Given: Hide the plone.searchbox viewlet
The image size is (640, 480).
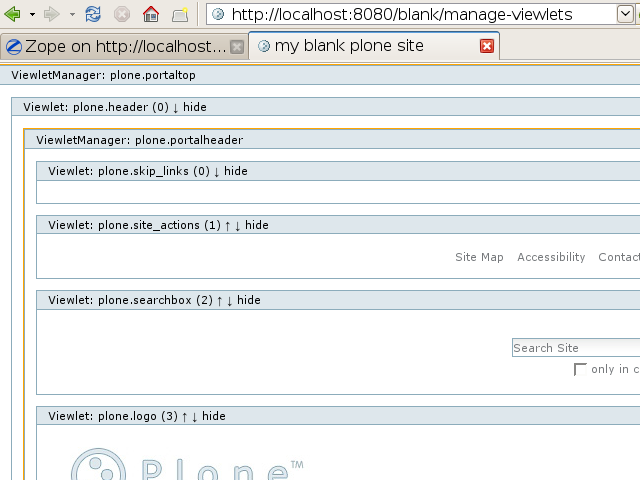Looking at the screenshot, I should (x=249, y=300).
